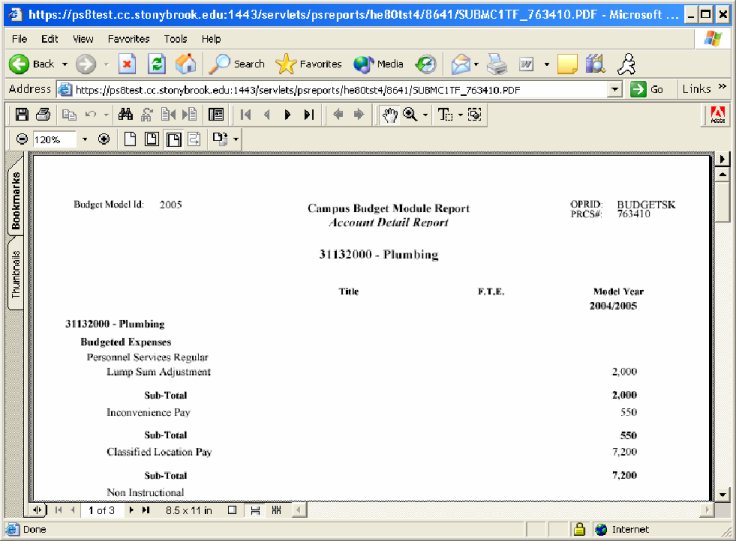The height and width of the screenshot is (541, 736).
Task: Go to next page in Acrobat toolbar
Action: tap(288, 115)
